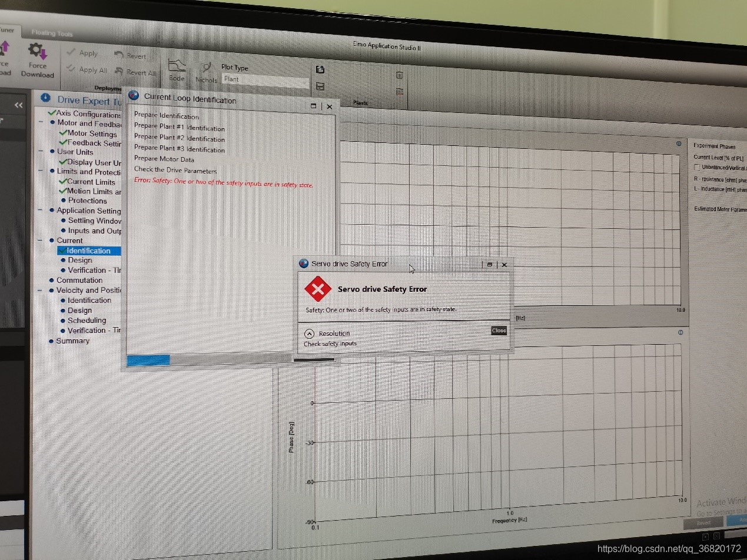Click the bottom-right Revert button

pyautogui.click(x=703, y=522)
